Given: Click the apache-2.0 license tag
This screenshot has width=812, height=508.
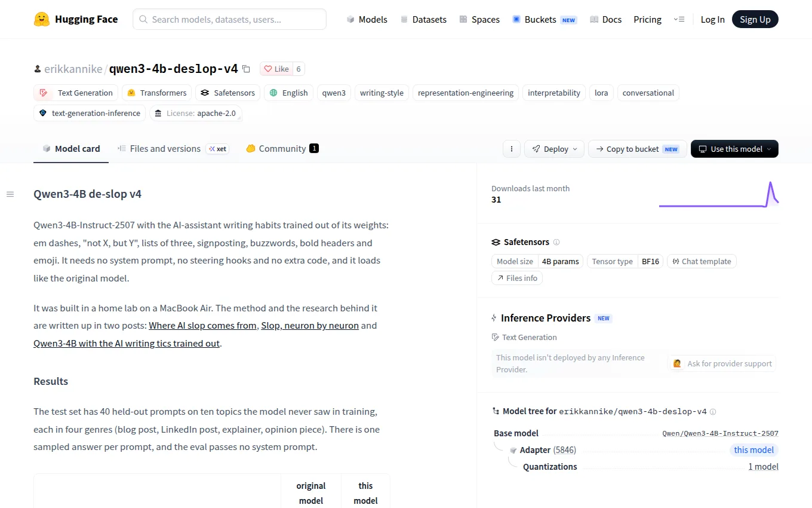Looking at the screenshot, I should click(x=196, y=113).
